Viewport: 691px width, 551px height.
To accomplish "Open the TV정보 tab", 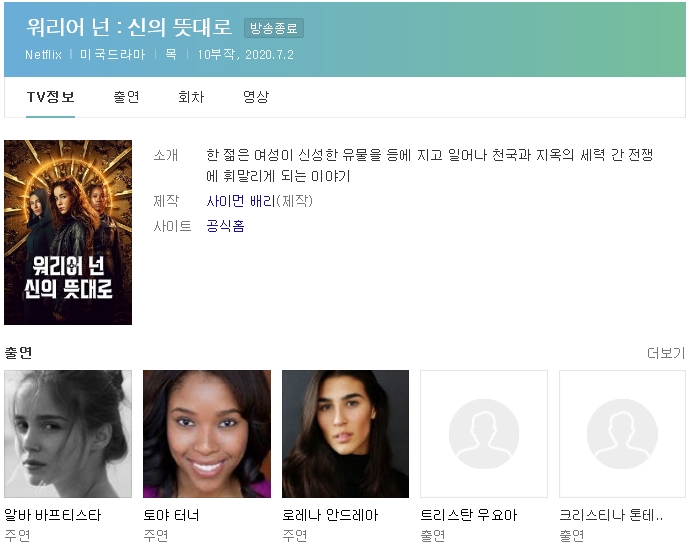I will pyautogui.click(x=50, y=97).
